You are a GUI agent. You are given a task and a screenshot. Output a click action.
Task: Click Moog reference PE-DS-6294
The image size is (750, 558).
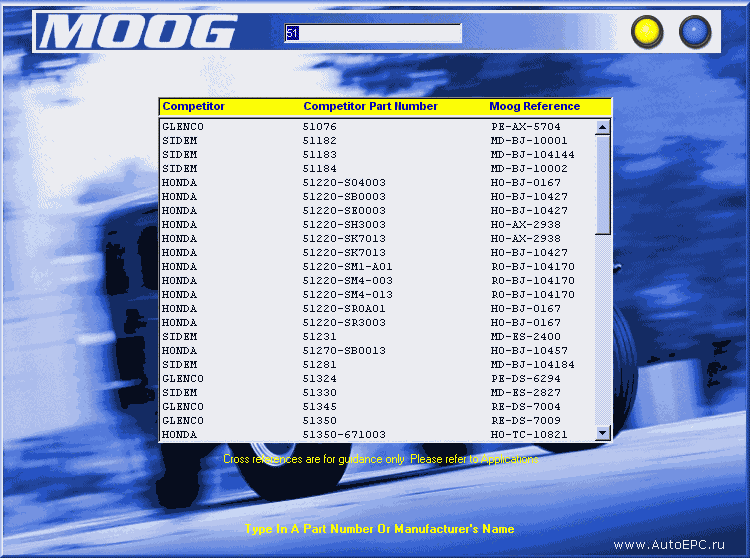(x=526, y=378)
